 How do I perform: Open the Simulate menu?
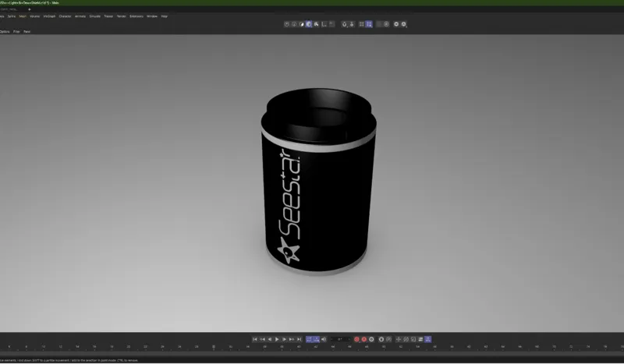[x=94, y=16]
